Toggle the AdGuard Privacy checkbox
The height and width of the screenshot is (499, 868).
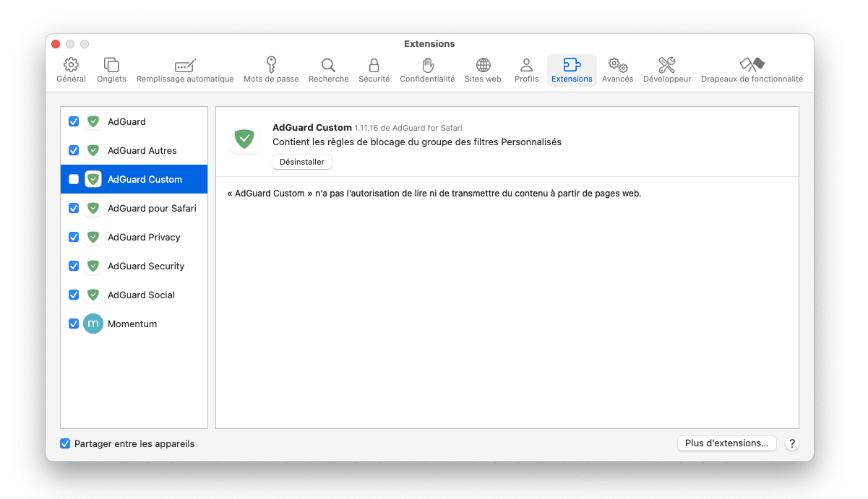(x=74, y=237)
